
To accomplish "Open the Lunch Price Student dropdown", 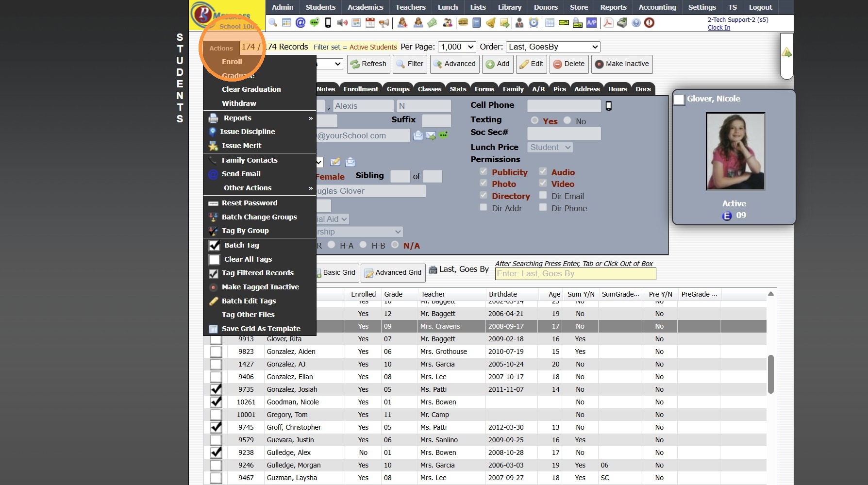I will (550, 147).
